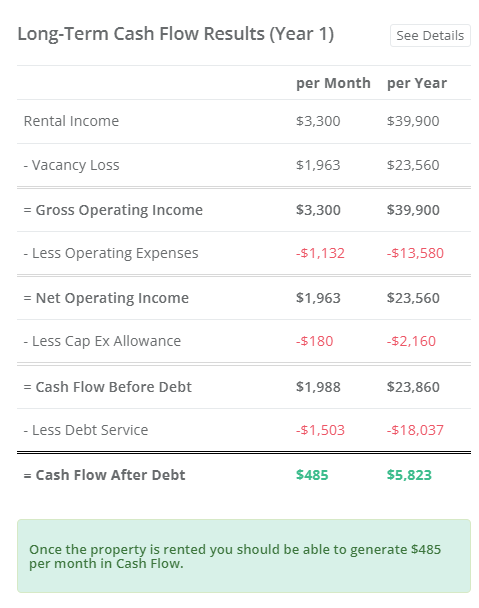Screen dimensions: 479x608
Task: Click the -$13,580 yearly operating expenses value
Action: 415,254
